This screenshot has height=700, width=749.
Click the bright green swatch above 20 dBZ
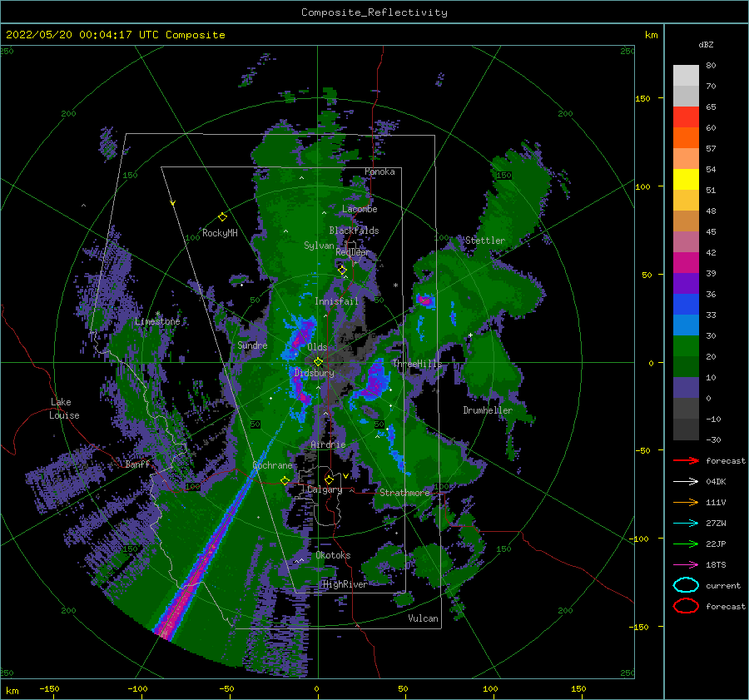click(x=686, y=346)
